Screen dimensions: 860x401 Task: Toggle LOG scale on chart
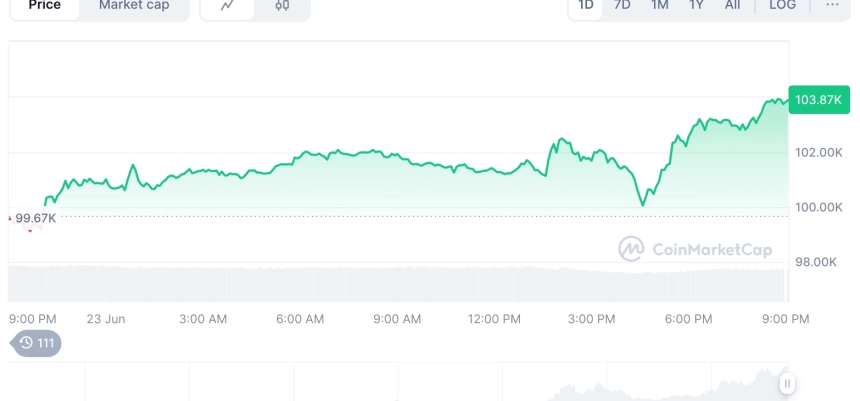click(x=782, y=5)
